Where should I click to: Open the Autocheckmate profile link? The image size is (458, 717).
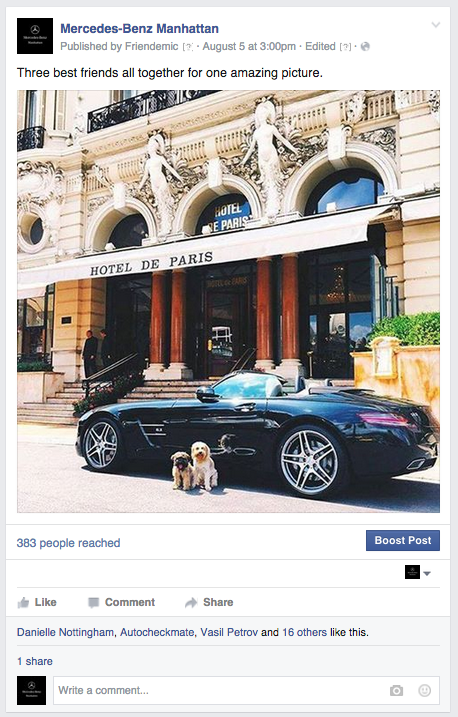pyautogui.click(x=157, y=632)
